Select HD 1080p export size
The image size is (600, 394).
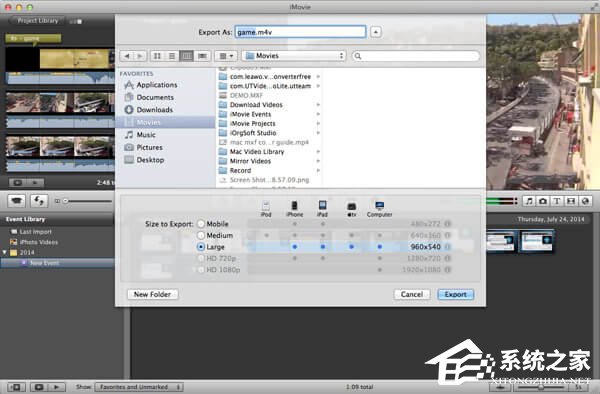click(201, 270)
